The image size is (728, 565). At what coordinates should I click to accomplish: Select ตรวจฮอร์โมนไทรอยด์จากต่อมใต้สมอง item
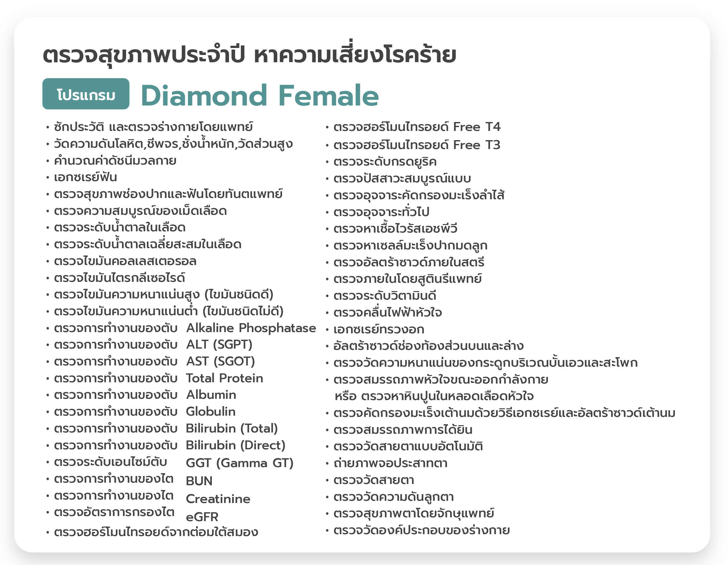coord(156,532)
